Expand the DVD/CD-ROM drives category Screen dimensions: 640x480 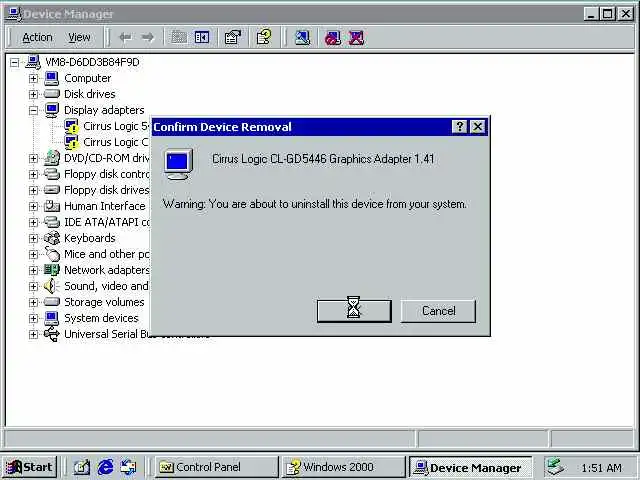pos(33,158)
